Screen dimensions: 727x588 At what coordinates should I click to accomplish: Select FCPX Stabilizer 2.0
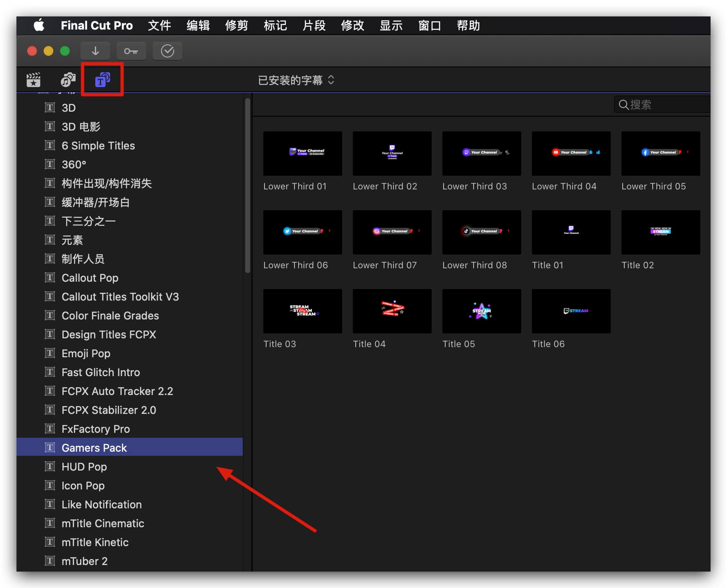click(129, 410)
